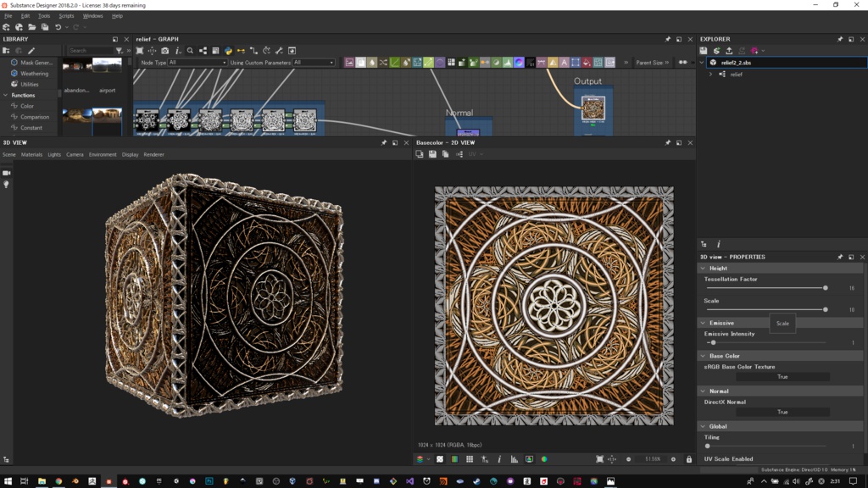Open the histogram display in 2D view toolbar
868x488 pixels.
514,458
